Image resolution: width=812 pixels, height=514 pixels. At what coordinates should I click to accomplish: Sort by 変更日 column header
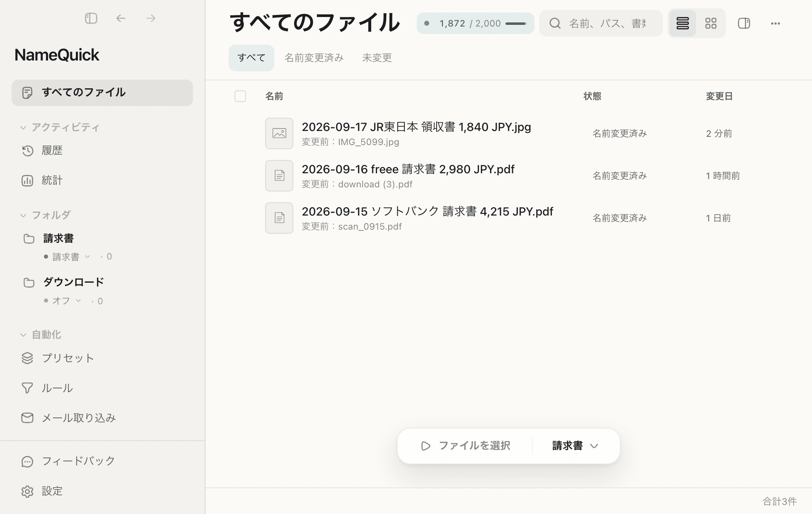[719, 96]
